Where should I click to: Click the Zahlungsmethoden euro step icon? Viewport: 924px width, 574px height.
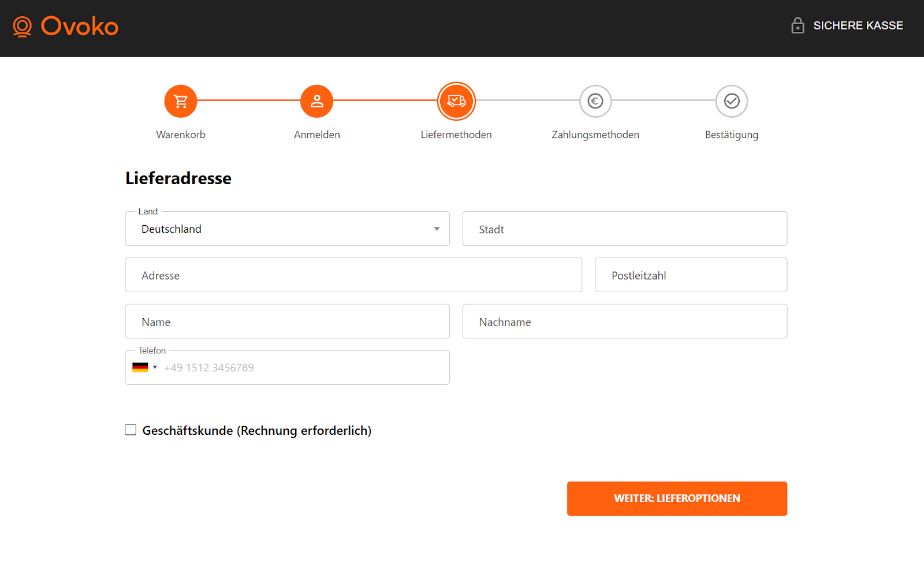click(595, 101)
